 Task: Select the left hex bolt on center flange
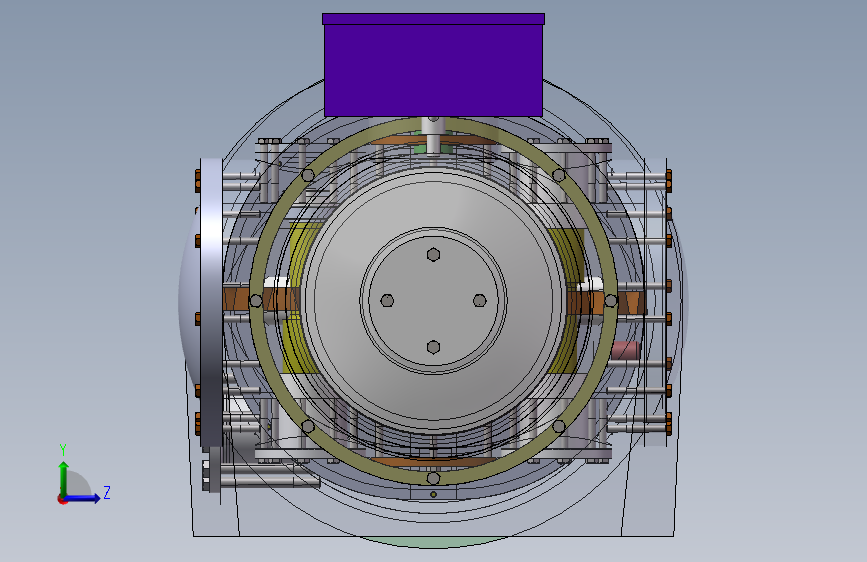(388, 300)
